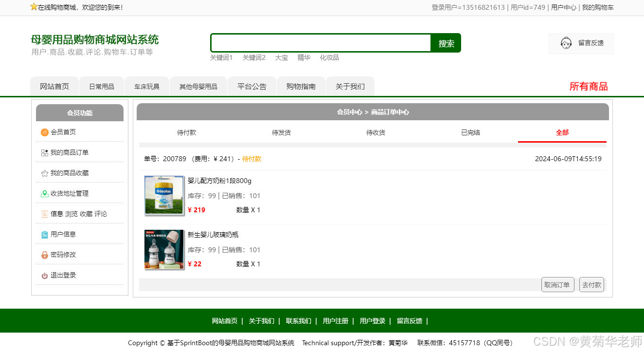Click the location icon for 收货地址管理

tap(45, 194)
